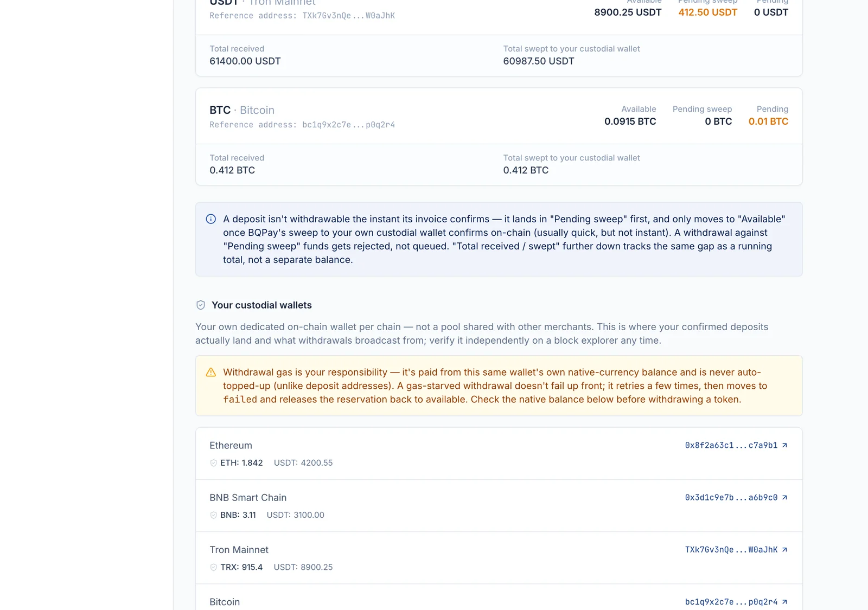
Task: Click USDT: 3100.00 balance in BNB row
Action: tap(295, 515)
